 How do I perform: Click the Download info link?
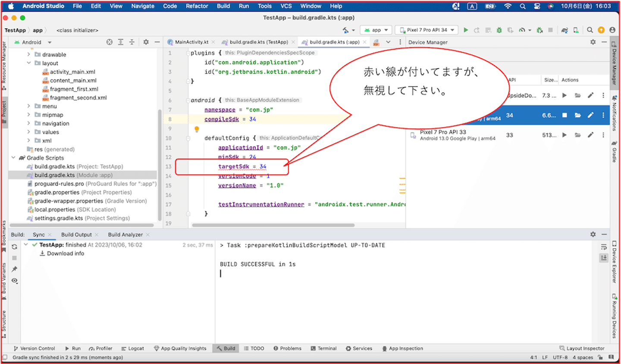[x=65, y=254]
